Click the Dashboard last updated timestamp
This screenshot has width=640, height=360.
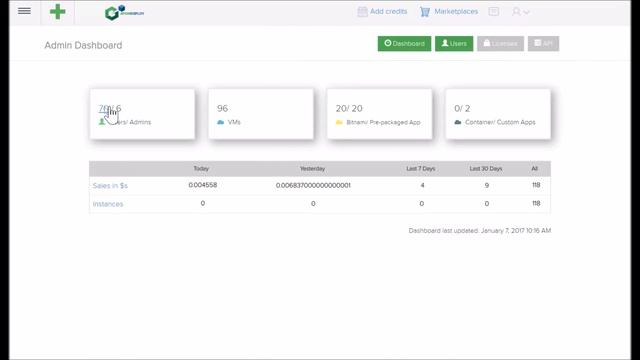(x=480, y=231)
